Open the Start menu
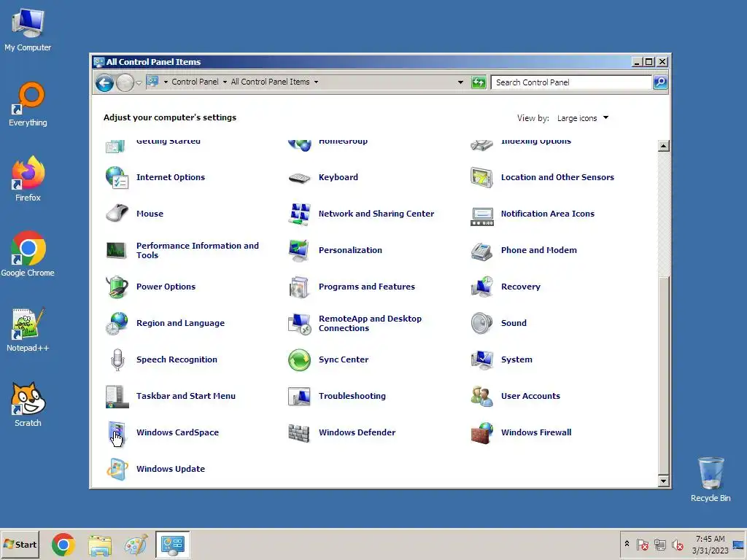 [20, 544]
